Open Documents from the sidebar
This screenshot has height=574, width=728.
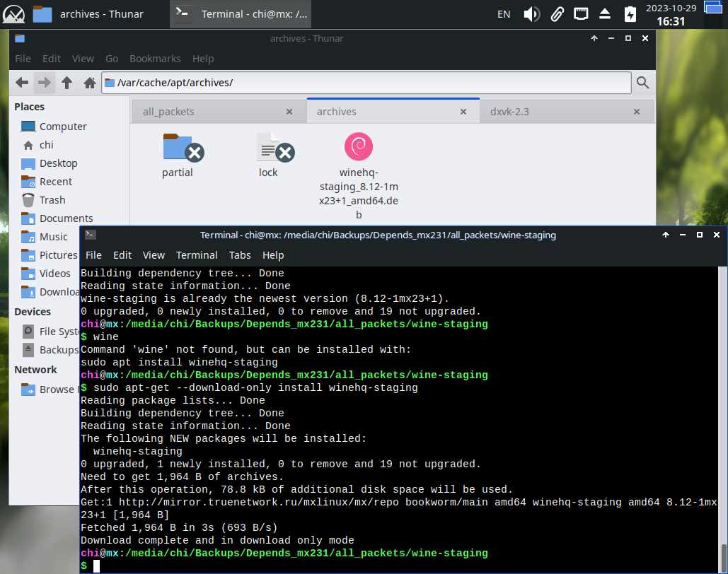pos(66,218)
